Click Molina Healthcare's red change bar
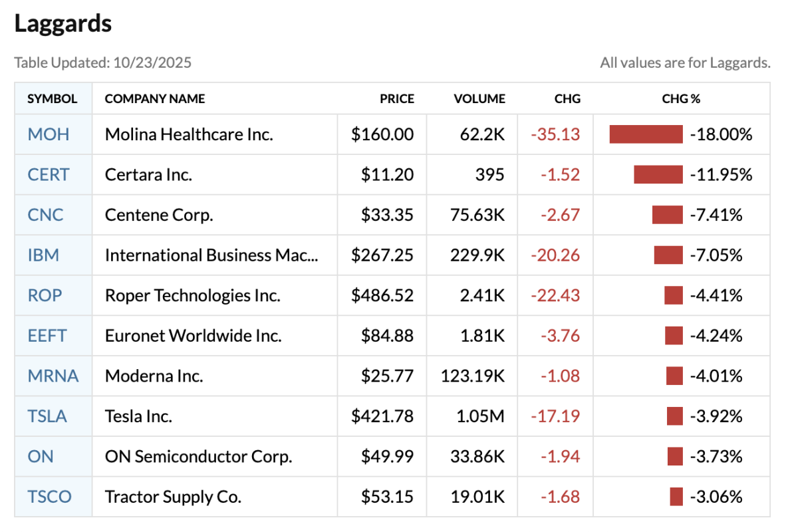This screenshot has height=532, width=786. pos(646,134)
